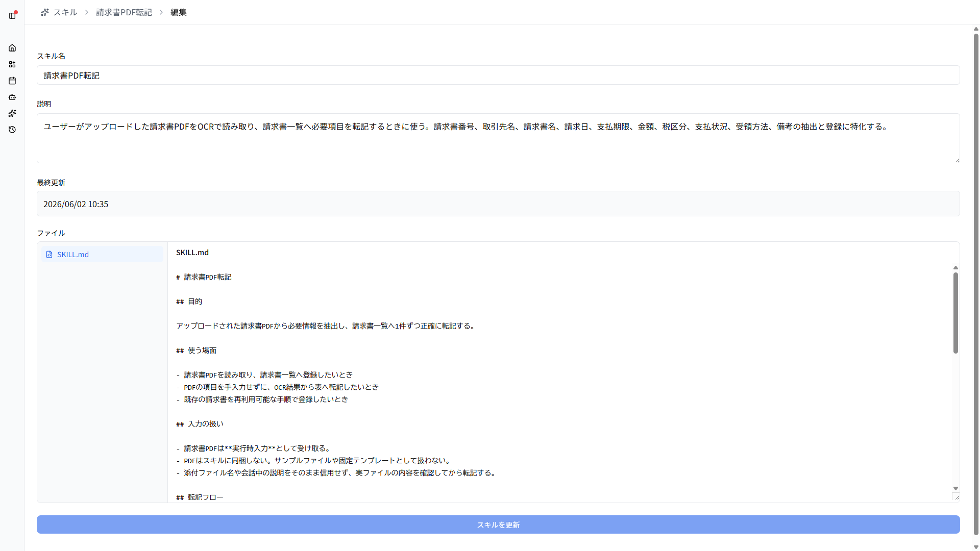The image size is (980, 551).
Task: Open the calendar icon in sidebar
Action: tap(12, 81)
